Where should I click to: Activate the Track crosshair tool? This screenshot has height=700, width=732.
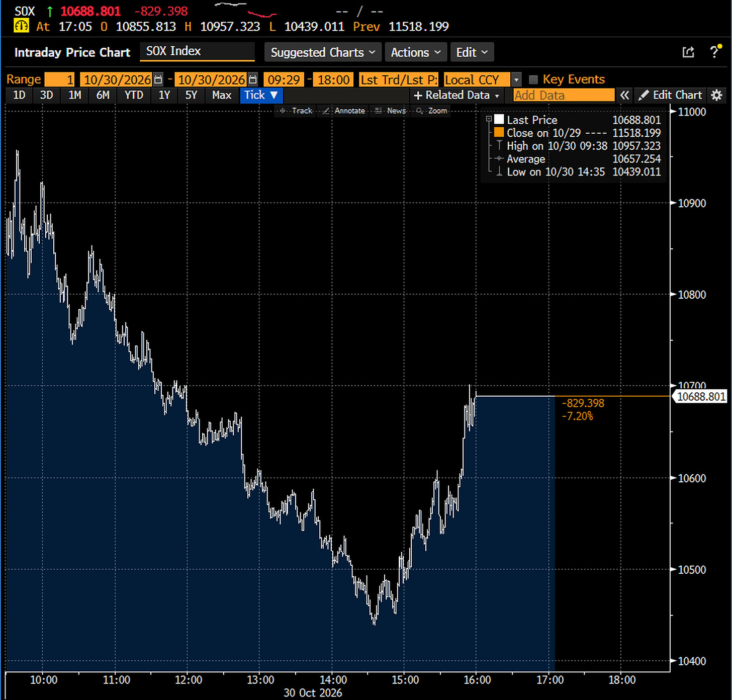click(296, 111)
